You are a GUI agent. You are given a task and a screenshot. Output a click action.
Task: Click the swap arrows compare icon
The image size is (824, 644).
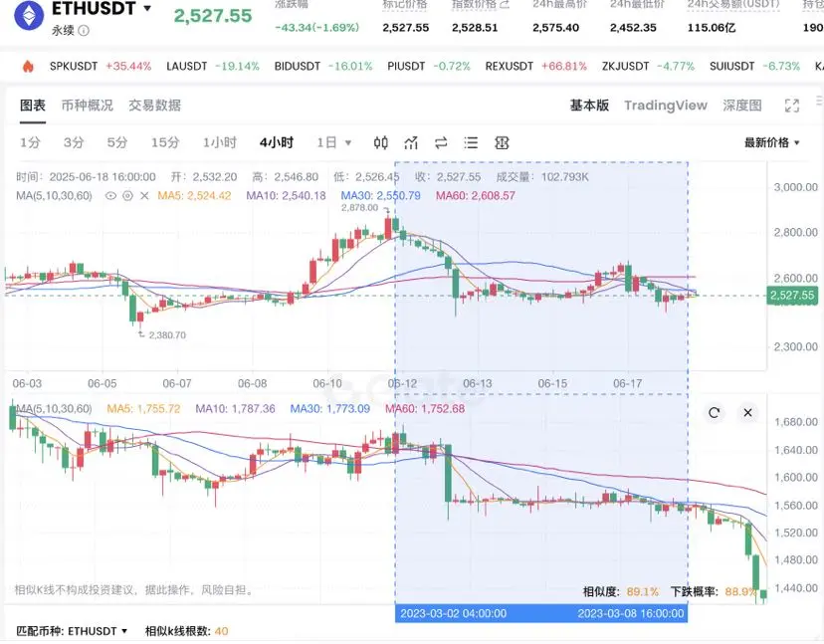click(441, 142)
